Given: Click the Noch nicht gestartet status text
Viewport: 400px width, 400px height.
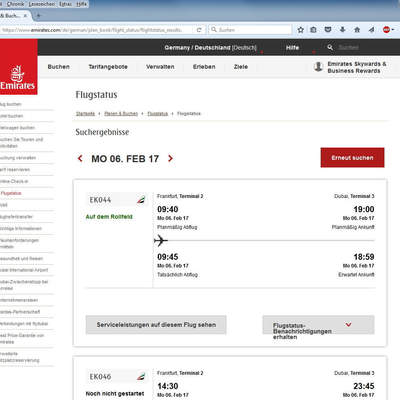Looking at the screenshot, I should (115, 394).
